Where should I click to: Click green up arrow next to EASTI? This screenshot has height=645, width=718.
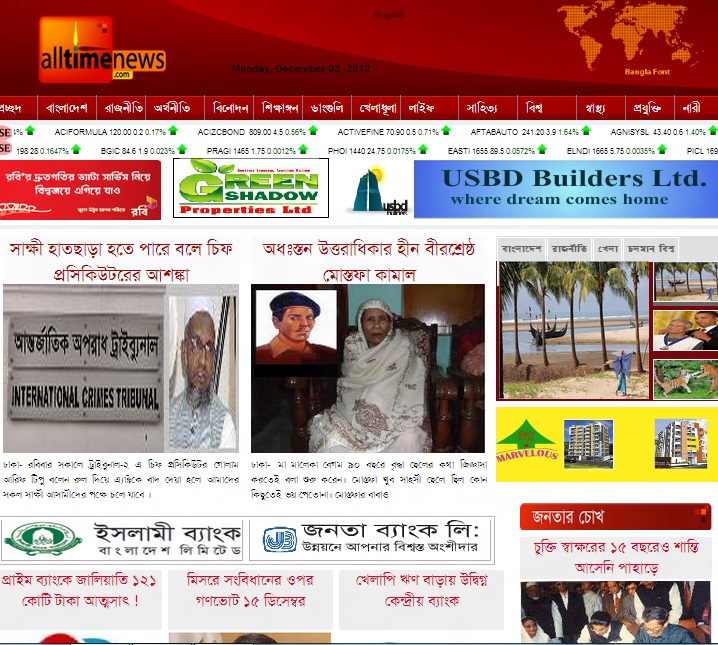tap(542, 149)
